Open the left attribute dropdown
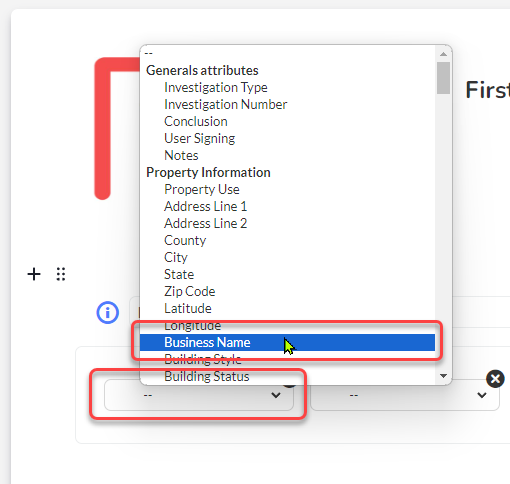510x484 pixels. 199,395
